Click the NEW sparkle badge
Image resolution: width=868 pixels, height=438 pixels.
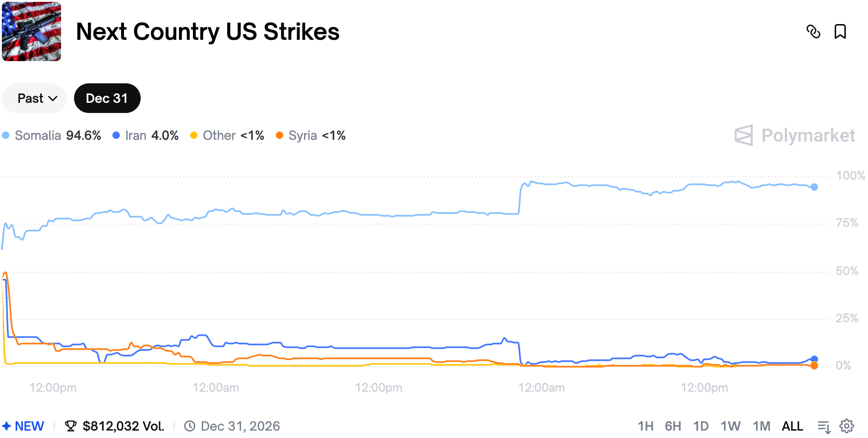pos(23,426)
